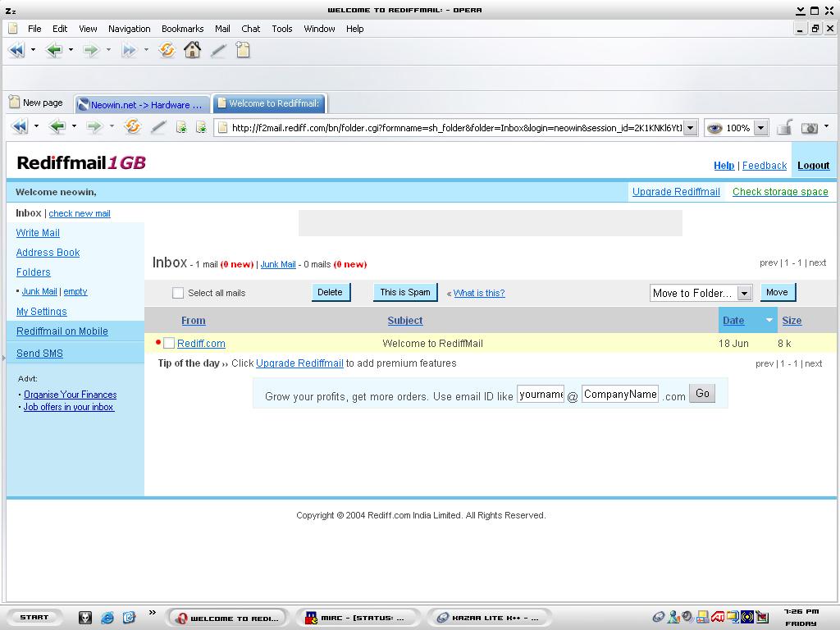Image resolution: width=840 pixels, height=630 pixels.
Task: Click the Back arrow in the address toolbar
Action: coord(57,127)
